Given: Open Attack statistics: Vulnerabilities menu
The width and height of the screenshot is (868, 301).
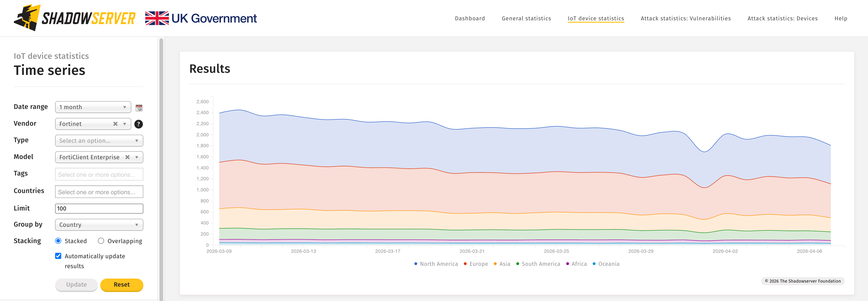Looking at the screenshot, I should pyautogui.click(x=685, y=18).
